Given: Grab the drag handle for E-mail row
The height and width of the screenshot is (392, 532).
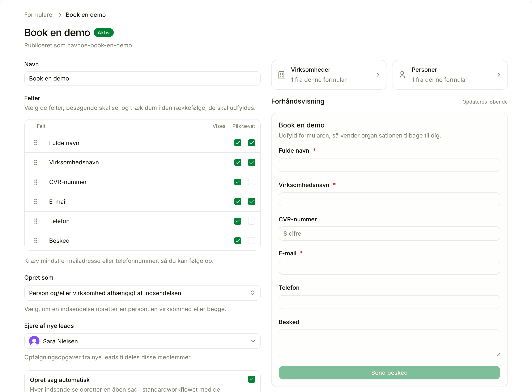Looking at the screenshot, I should coord(36,201).
